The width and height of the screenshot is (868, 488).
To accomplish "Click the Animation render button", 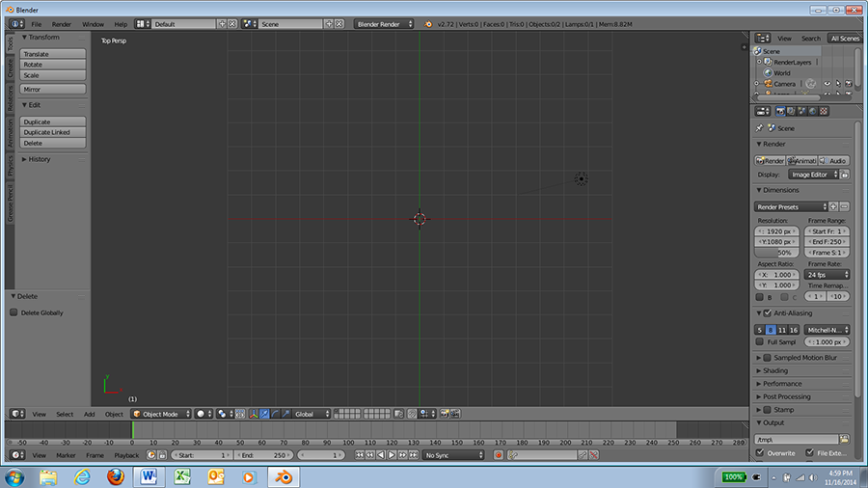I will pos(801,160).
